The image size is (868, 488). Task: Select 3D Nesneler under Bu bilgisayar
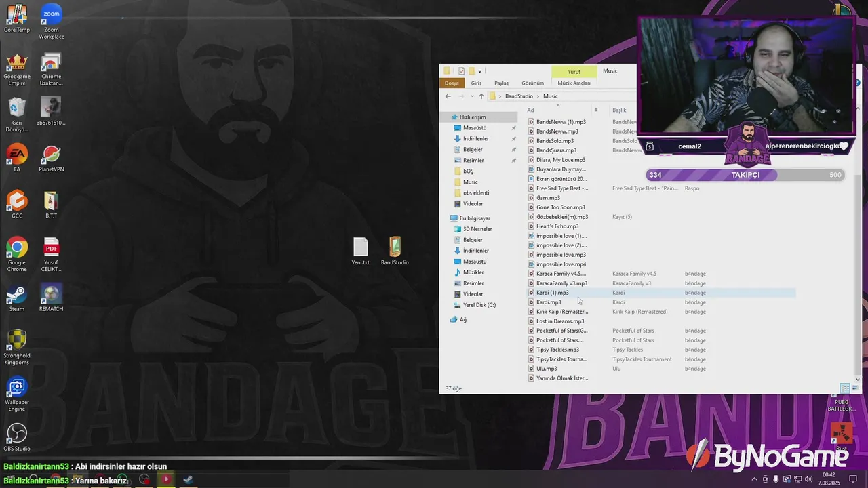477,229
